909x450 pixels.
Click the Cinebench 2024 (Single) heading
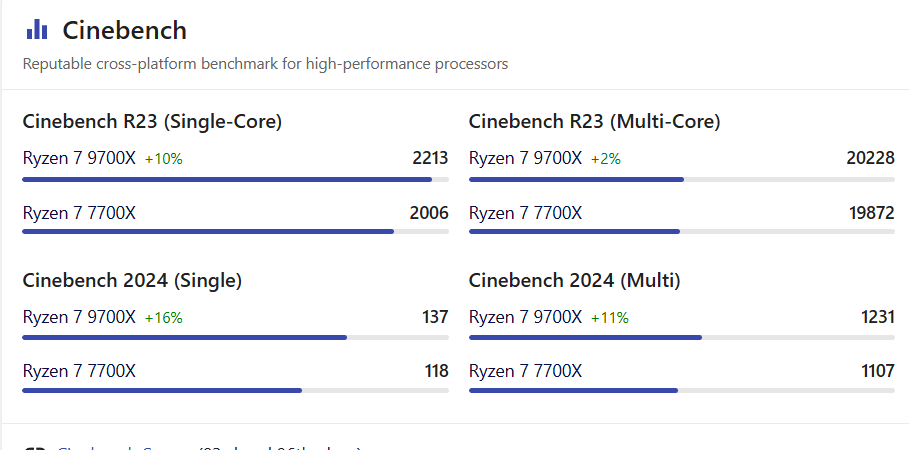click(x=132, y=281)
